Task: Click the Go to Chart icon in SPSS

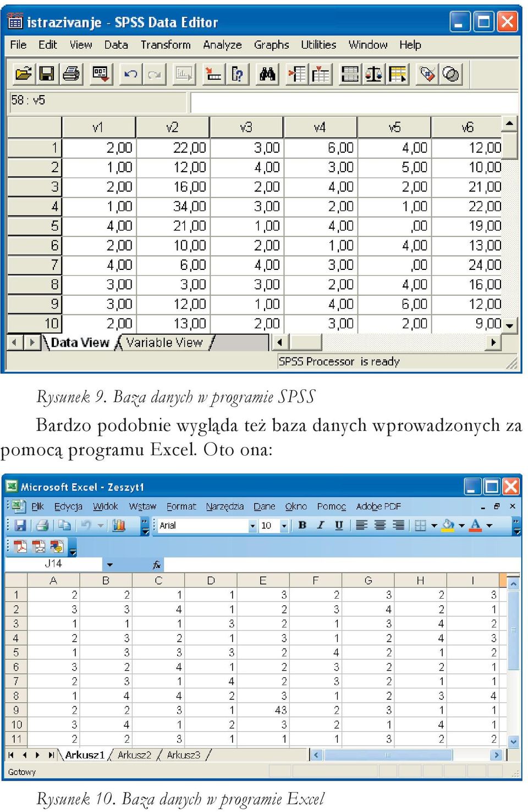Action: coord(184,74)
